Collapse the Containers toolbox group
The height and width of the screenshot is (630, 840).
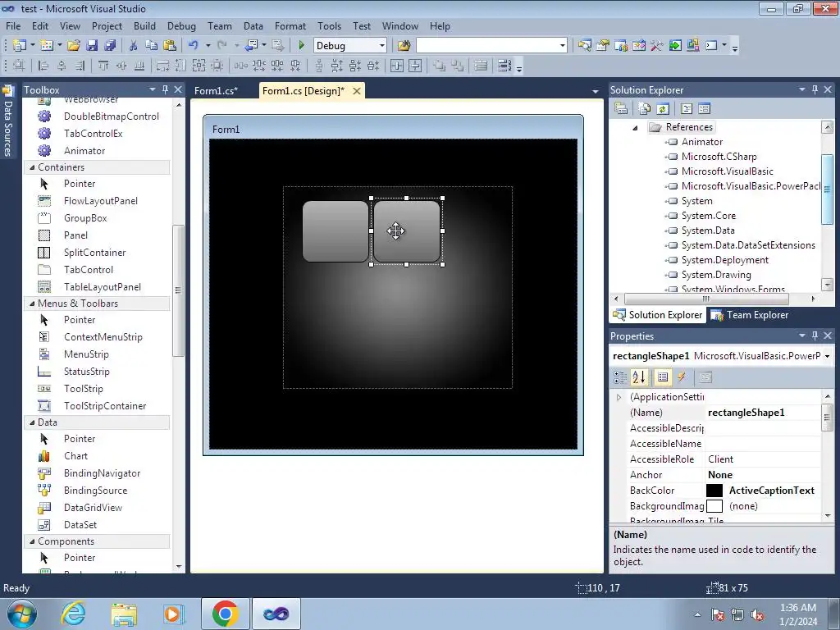coord(32,167)
